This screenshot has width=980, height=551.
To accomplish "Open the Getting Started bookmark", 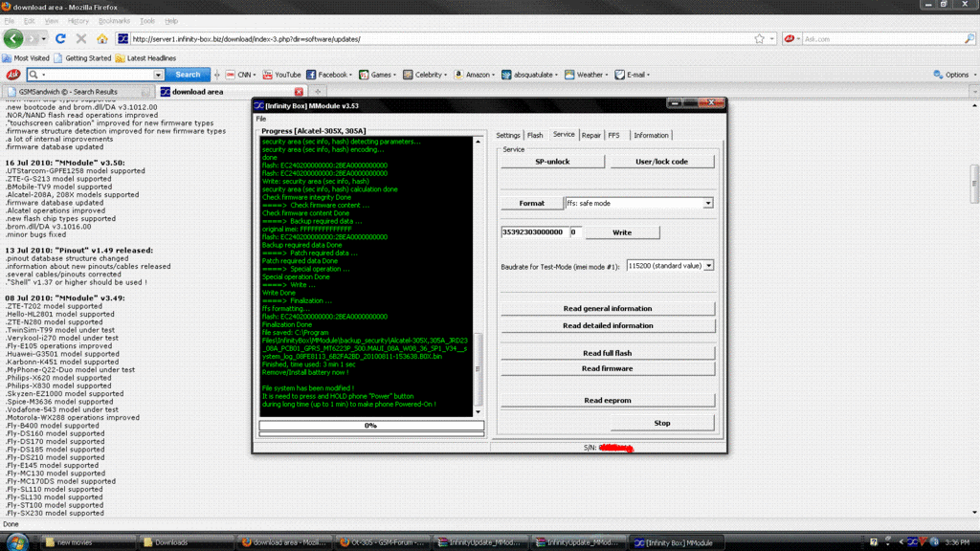I will [82, 58].
